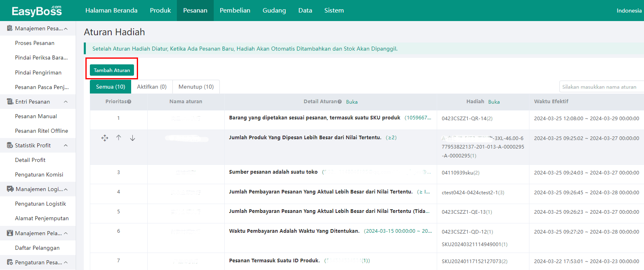This screenshot has width=644, height=270.
Task: Click gift SKU 0423CSZZ1-QE-13(1)
Action: [x=467, y=212]
